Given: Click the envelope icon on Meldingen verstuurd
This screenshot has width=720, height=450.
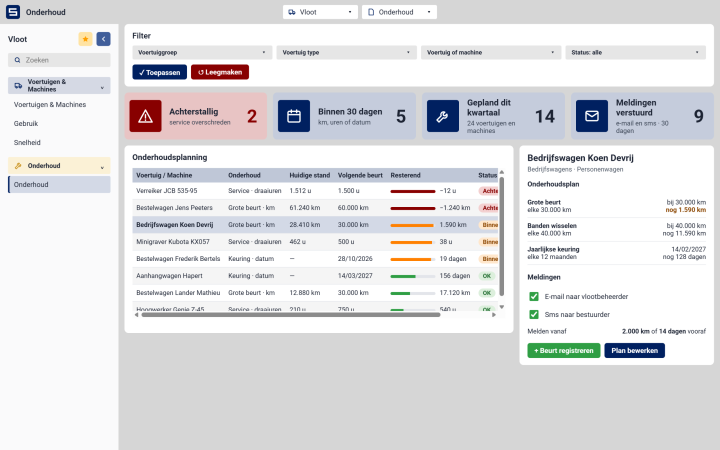Looking at the screenshot, I should (x=591, y=116).
